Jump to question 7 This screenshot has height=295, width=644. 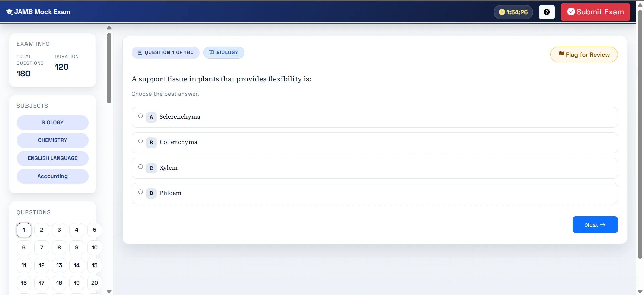(42, 248)
